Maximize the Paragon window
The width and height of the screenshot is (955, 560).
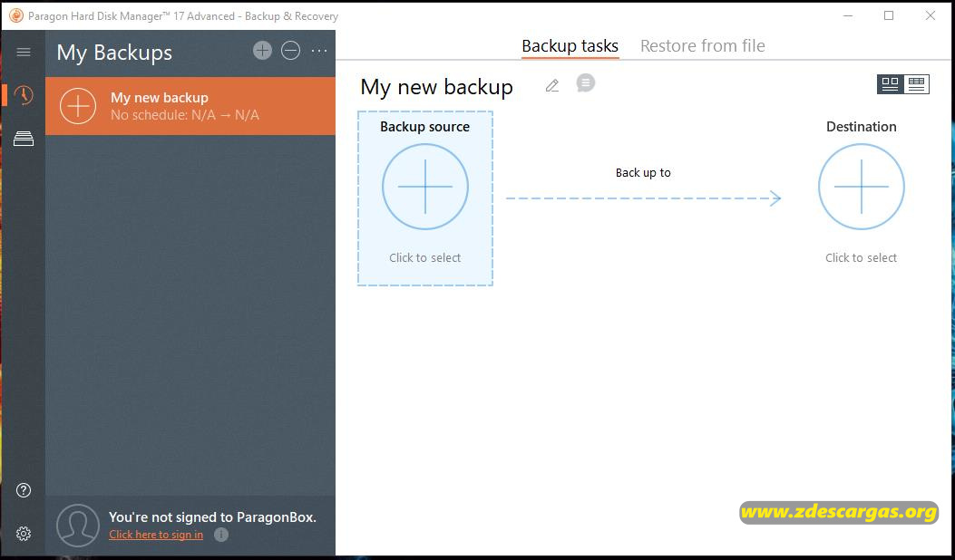point(889,15)
